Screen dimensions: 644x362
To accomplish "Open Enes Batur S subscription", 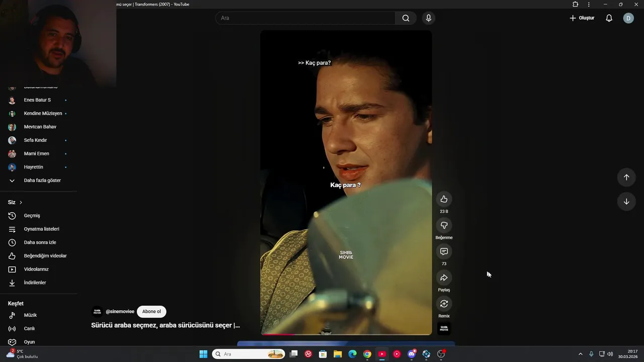I will click(x=38, y=100).
